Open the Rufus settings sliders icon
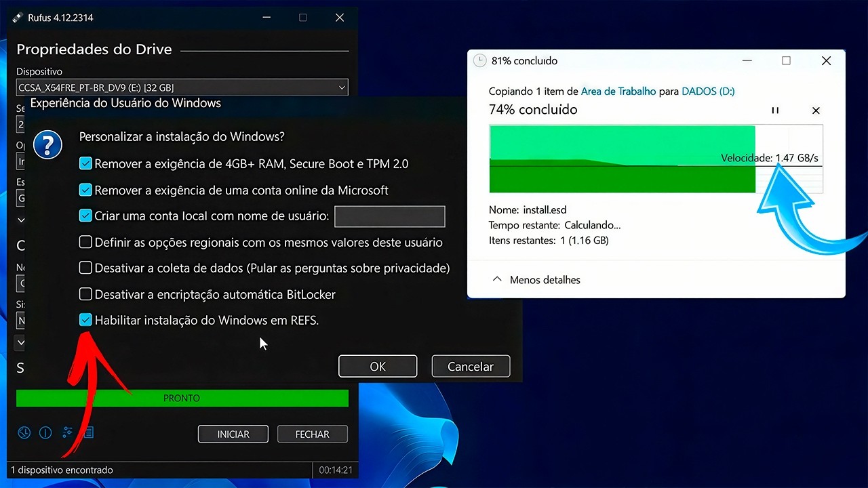Screen dimensions: 868x488 coord(67,432)
